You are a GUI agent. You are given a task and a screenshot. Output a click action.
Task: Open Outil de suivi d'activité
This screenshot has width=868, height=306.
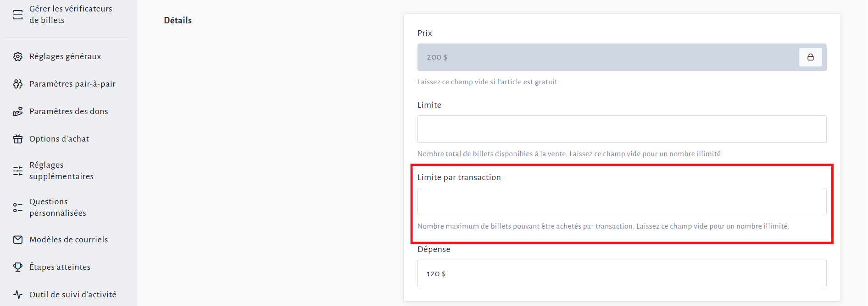coord(73,295)
